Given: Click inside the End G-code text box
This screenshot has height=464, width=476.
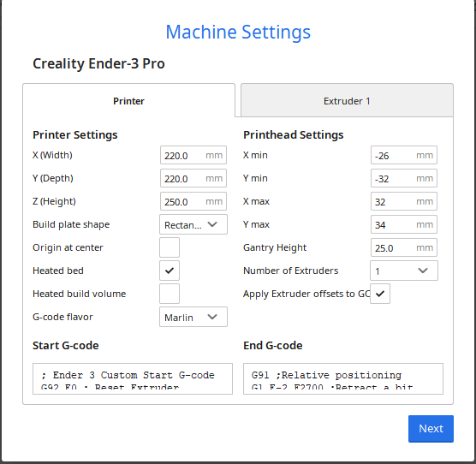Looking at the screenshot, I should pyautogui.click(x=343, y=378).
